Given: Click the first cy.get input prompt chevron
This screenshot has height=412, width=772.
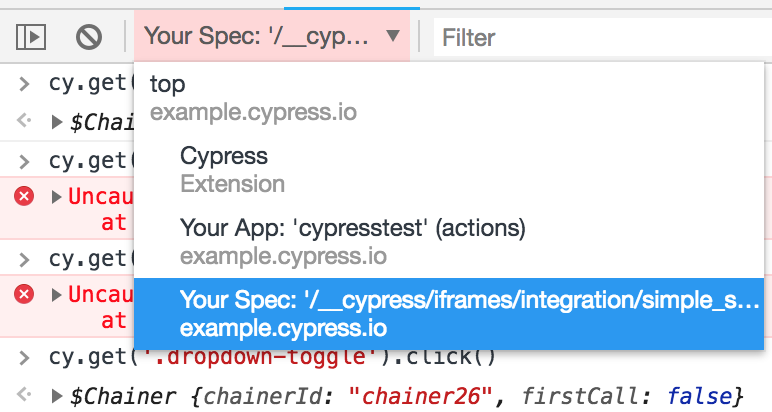Looking at the screenshot, I should pyautogui.click(x=24, y=84).
